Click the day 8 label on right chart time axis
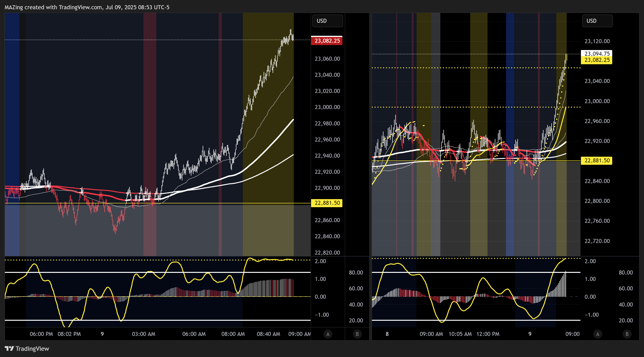The height and width of the screenshot is (357, 644). (x=387, y=334)
